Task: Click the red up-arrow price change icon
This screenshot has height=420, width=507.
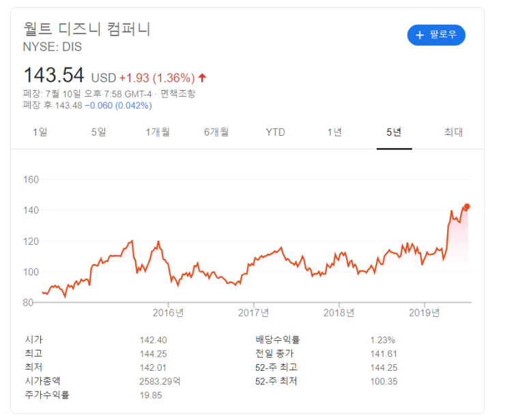Action: 202,78
